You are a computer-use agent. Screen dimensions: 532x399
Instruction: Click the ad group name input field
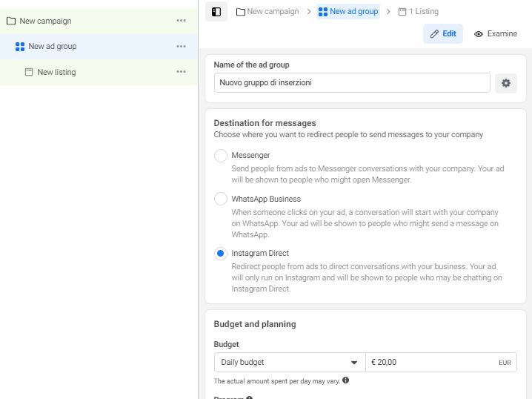(x=352, y=82)
